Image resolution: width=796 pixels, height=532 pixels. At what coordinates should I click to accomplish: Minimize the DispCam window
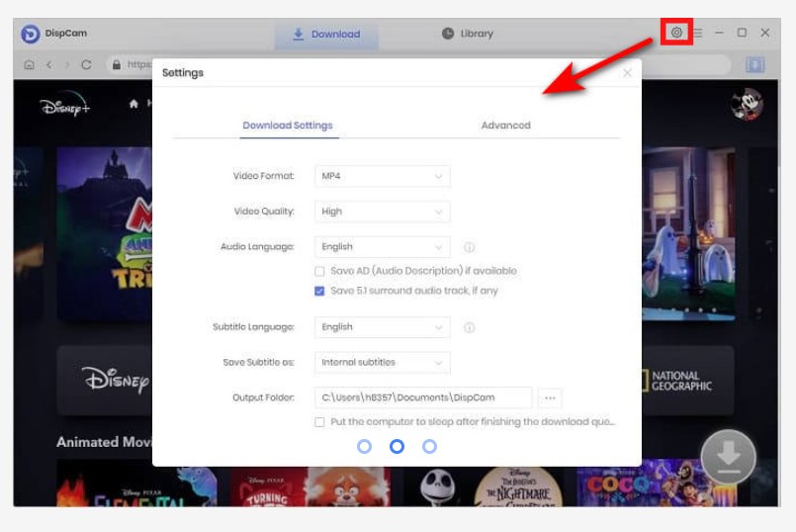719,33
